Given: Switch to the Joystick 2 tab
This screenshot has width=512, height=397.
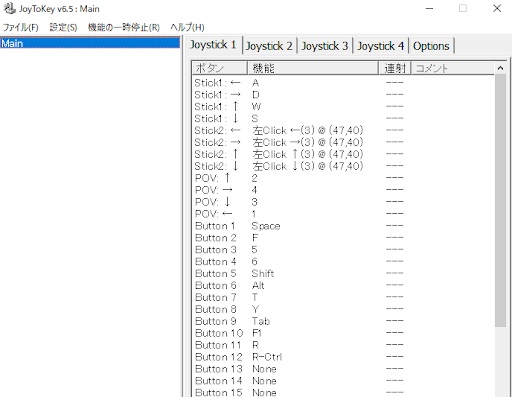Looking at the screenshot, I should tap(269, 46).
